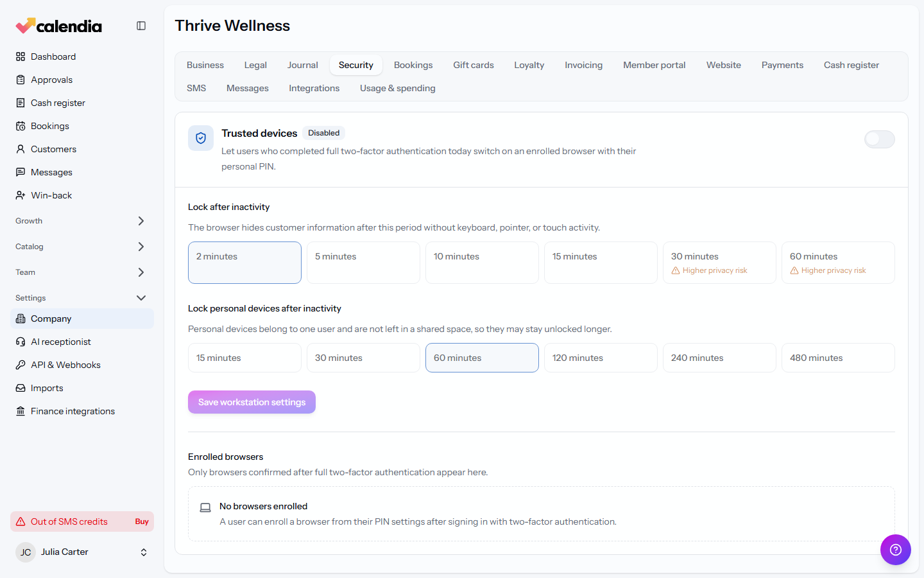Select 60 minutes Higher privacy risk option
The image size is (924, 578).
point(838,263)
